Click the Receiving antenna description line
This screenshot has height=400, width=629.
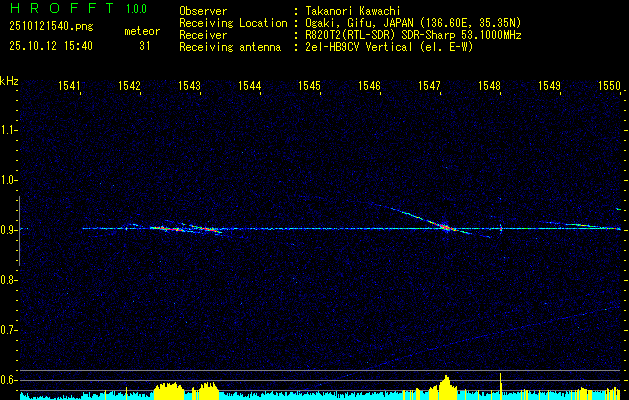[x=326, y=47]
